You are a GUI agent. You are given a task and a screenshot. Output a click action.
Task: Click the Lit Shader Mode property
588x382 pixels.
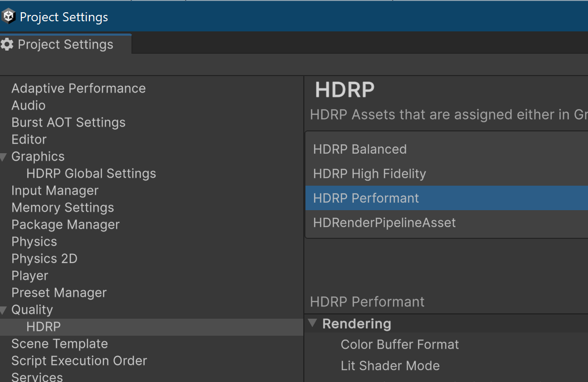coord(390,366)
